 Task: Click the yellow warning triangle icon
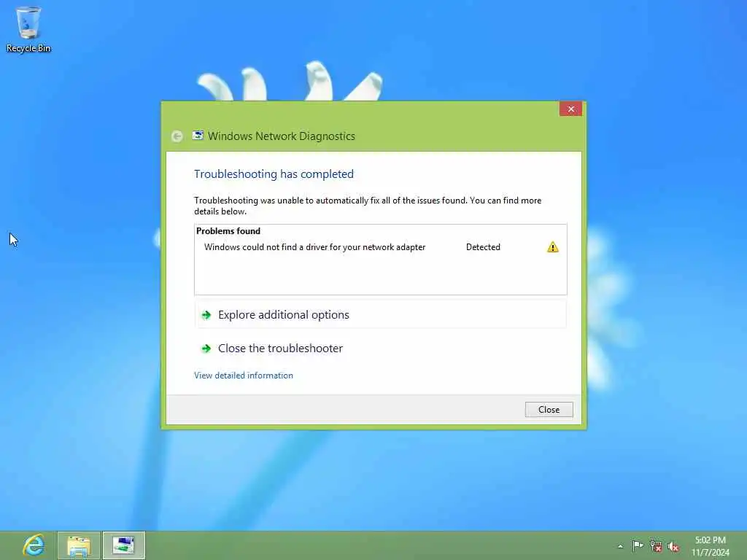553,247
